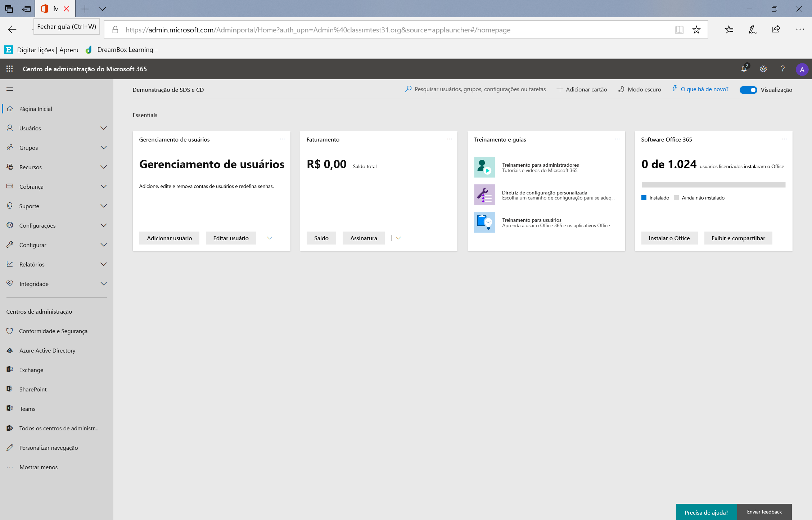This screenshot has height=520, width=812.
Task: Click the favorites star in address bar
Action: 696,30
